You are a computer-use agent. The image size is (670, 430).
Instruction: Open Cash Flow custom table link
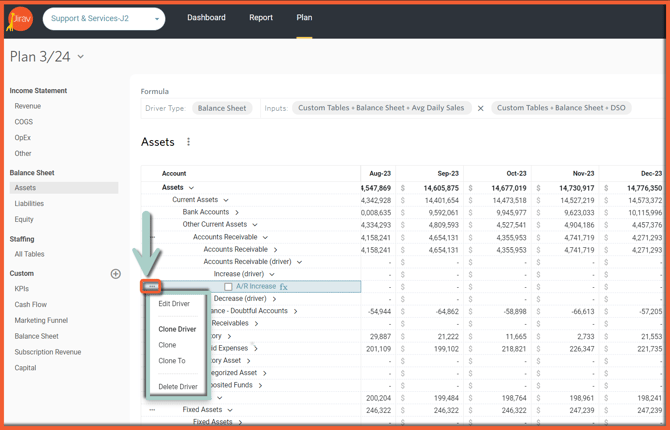click(x=30, y=305)
